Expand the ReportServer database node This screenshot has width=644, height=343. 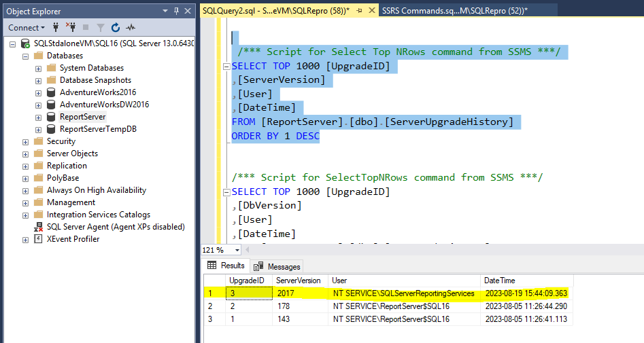38,118
